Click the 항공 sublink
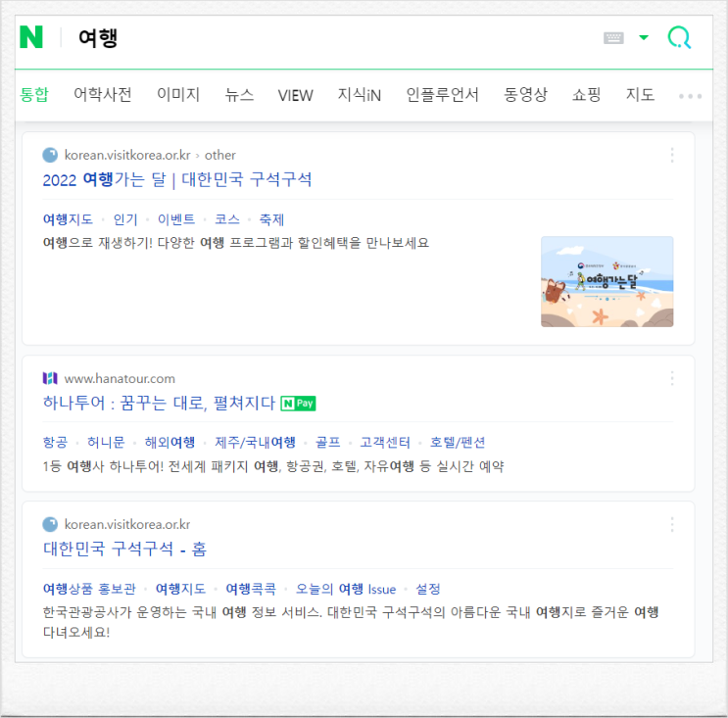728x718 pixels. 55,442
